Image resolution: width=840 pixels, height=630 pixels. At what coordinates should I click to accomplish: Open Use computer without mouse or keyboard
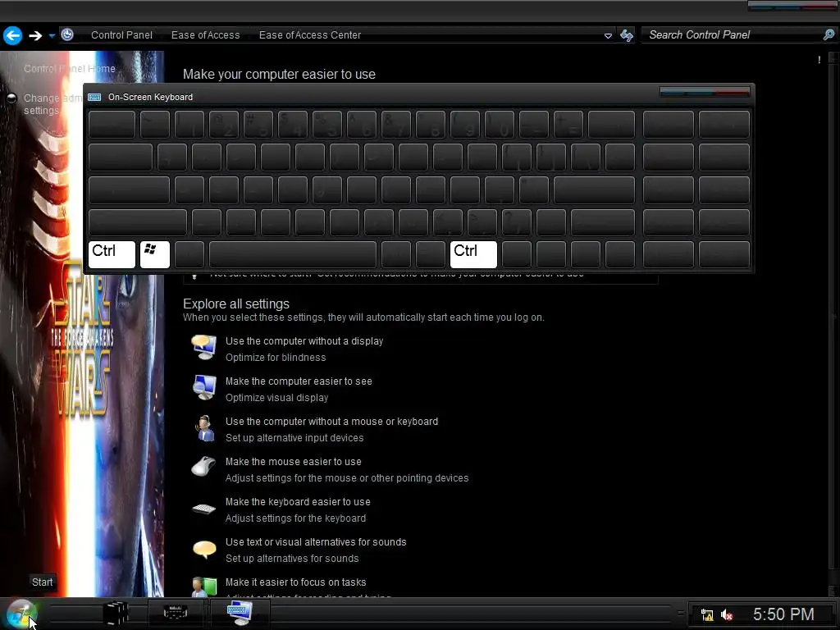[331, 422]
